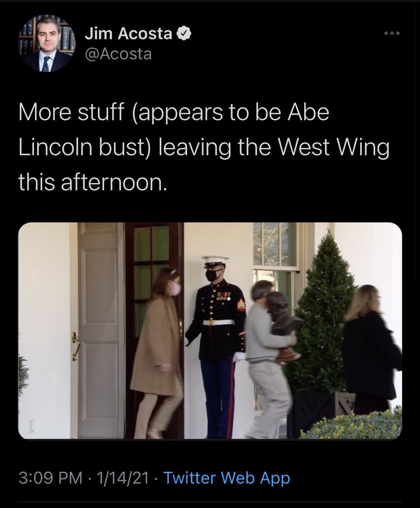Open the attached West Wing video thumbnail
This screenshot has width=420, height=508.
[210, 331]
